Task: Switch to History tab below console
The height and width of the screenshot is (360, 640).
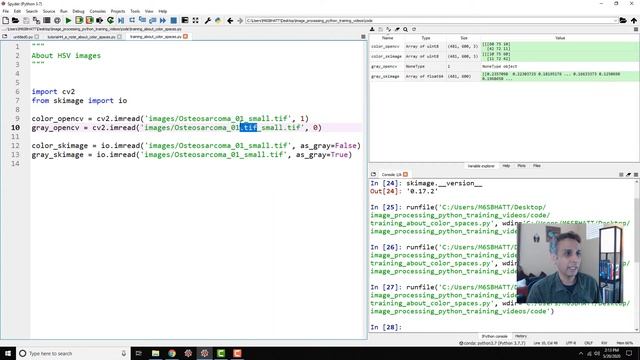Action: click(x=520, y=336)
